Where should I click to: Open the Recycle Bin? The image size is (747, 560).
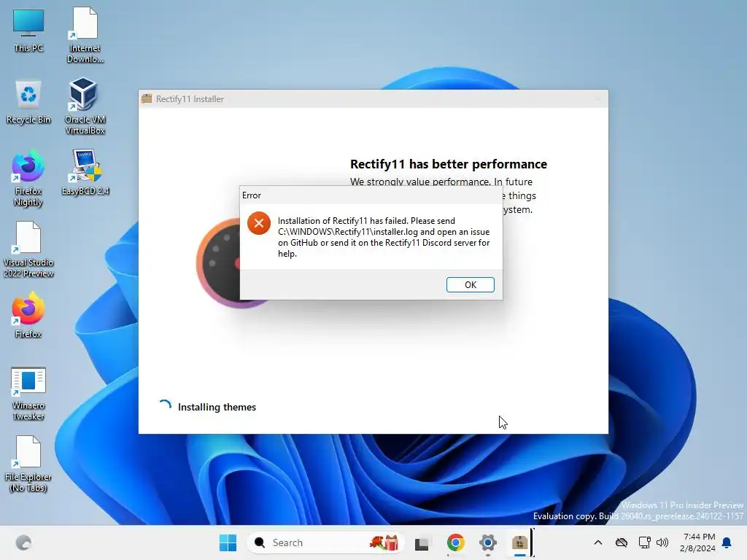click(28, 102)
